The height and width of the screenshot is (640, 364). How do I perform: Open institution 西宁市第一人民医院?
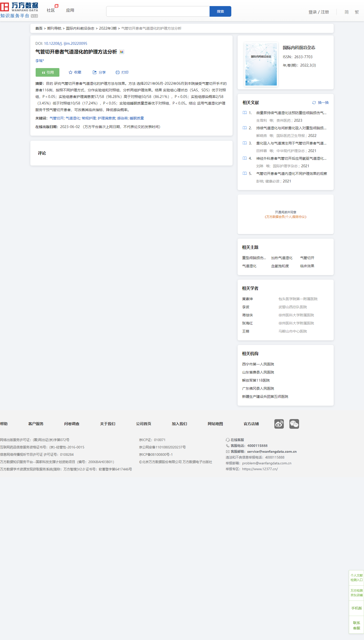click(x=258, y=364)
